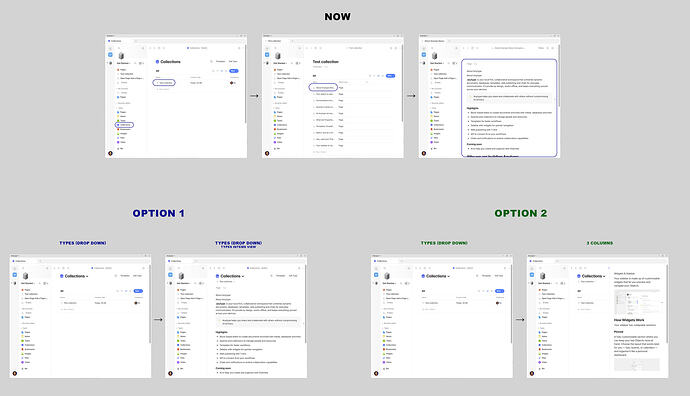Click the Highlights heading in the Option 1 inline view
This screenshot has height=396, width=690.
tap(222, 332)
